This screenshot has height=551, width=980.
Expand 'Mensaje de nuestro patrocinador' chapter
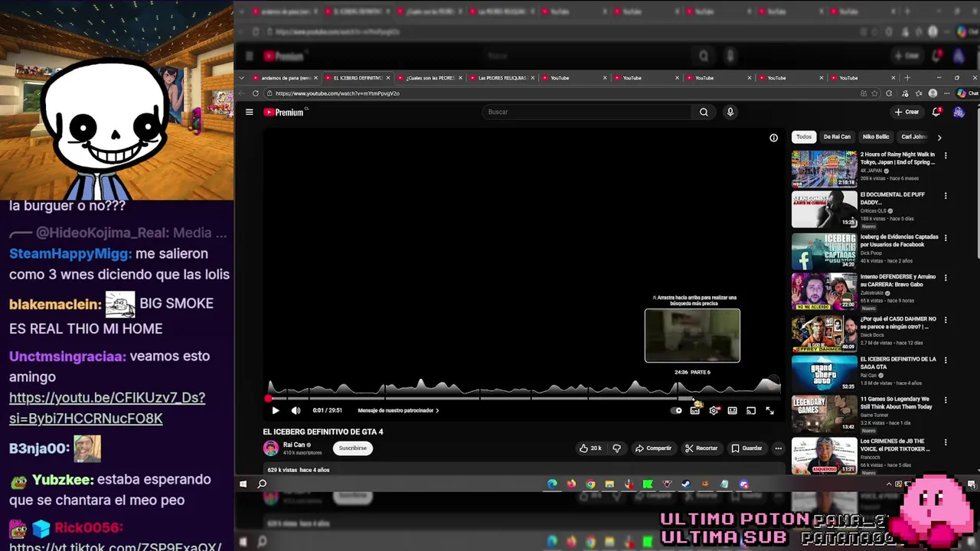coord(398,410)
